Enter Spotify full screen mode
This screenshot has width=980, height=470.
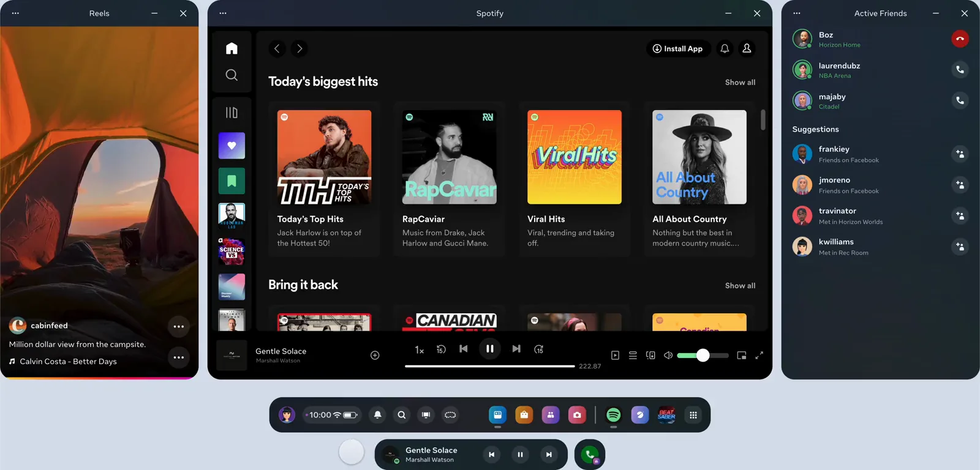[759, 355]
